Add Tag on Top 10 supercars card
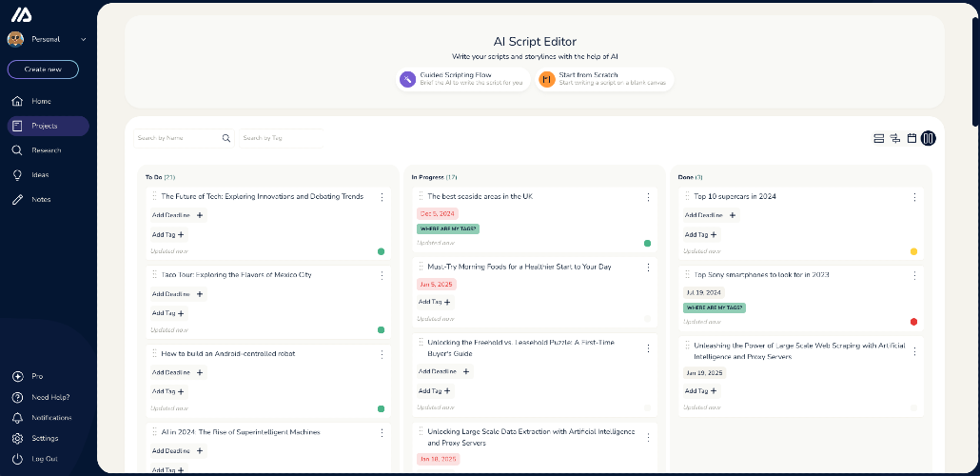This screenshot has width=980, height=476. pyautogui.click(x=701, y=234)
